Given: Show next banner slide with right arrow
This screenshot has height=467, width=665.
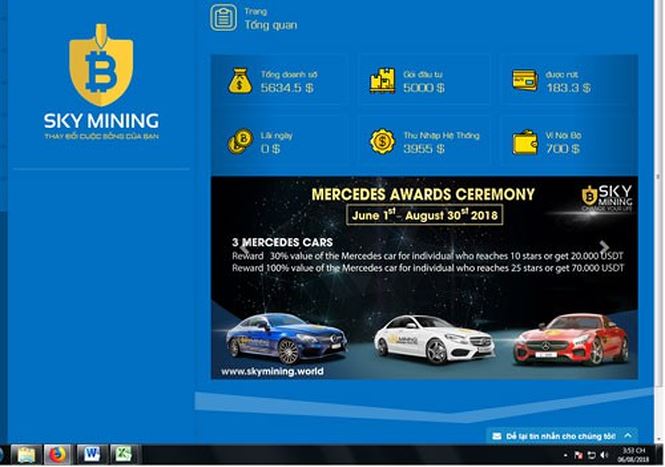Looking at the screenshot, I should (x=604, y=247).
